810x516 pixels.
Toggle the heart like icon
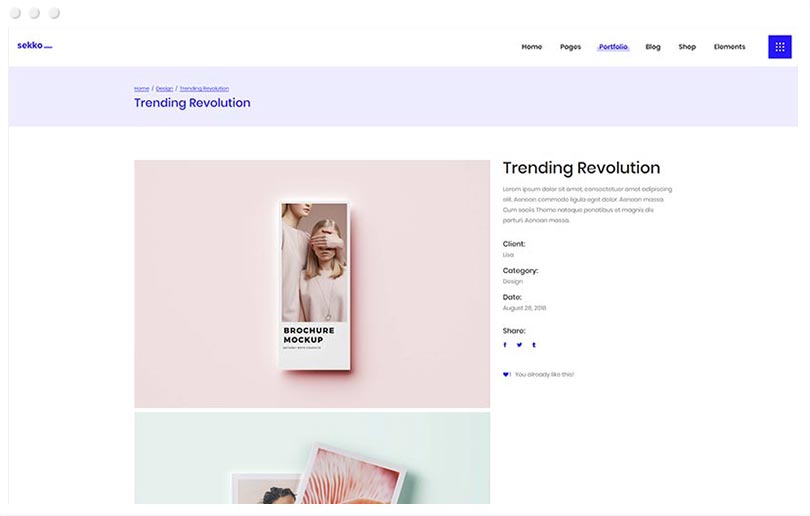[x=506, y=375]
